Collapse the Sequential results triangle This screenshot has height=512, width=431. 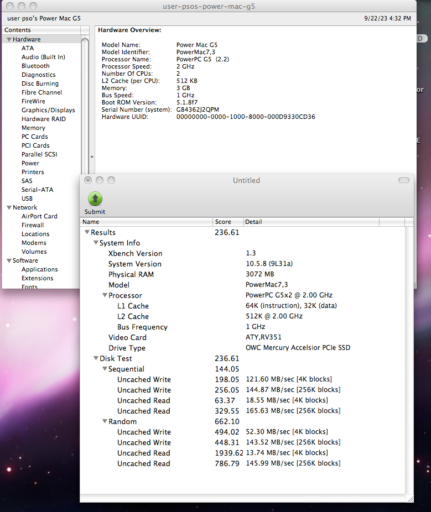pyautogui.click(x=105, y=369)
